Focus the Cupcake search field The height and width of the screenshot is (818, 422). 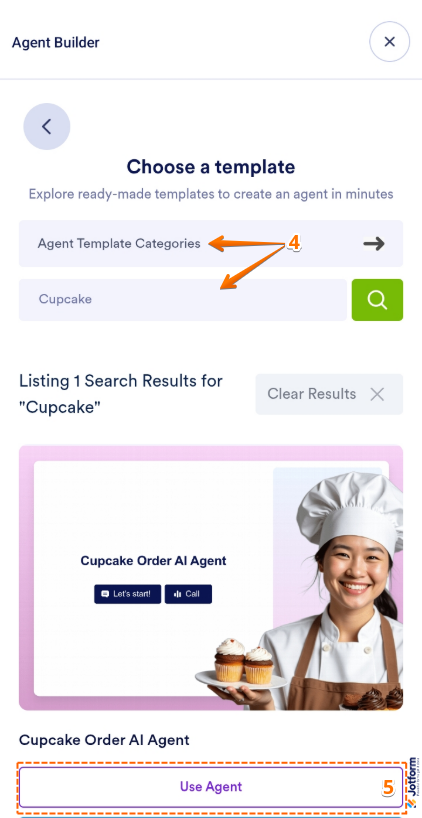[183, 299]
